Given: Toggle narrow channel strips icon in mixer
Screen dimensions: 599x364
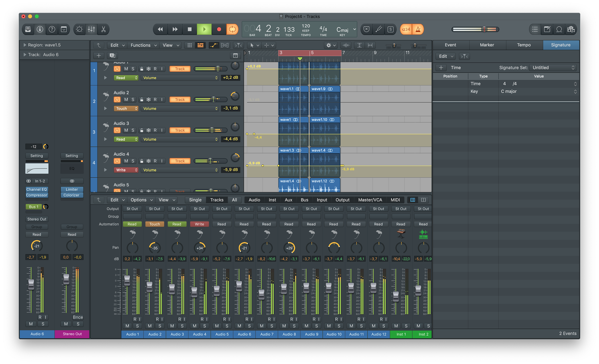Looking at the screenshot, I should pos(413,200).
